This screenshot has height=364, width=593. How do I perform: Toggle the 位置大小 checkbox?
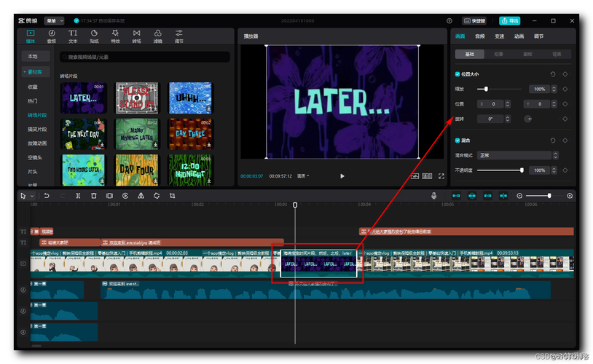tap(457, 74)
